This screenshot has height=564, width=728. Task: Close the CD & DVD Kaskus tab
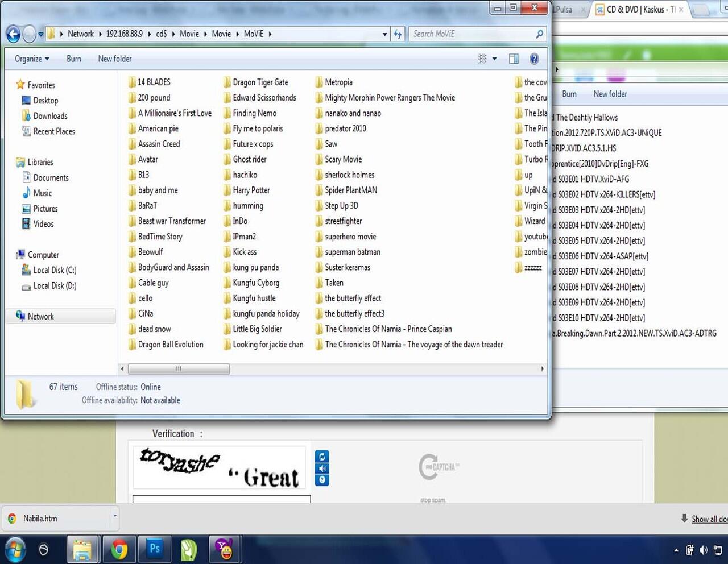pyautogui.click(x=681, y=10)
